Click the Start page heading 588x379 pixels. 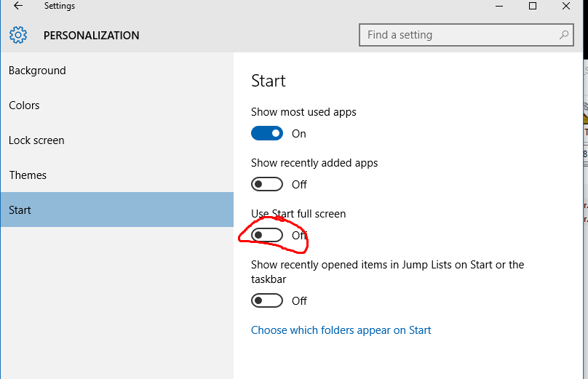[x=268, y=81]
